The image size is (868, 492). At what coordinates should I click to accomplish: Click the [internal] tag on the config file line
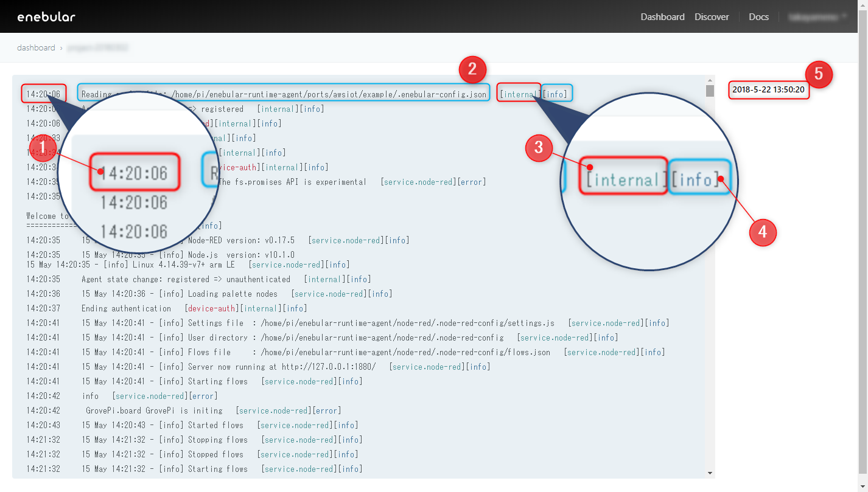pos(518,93)
